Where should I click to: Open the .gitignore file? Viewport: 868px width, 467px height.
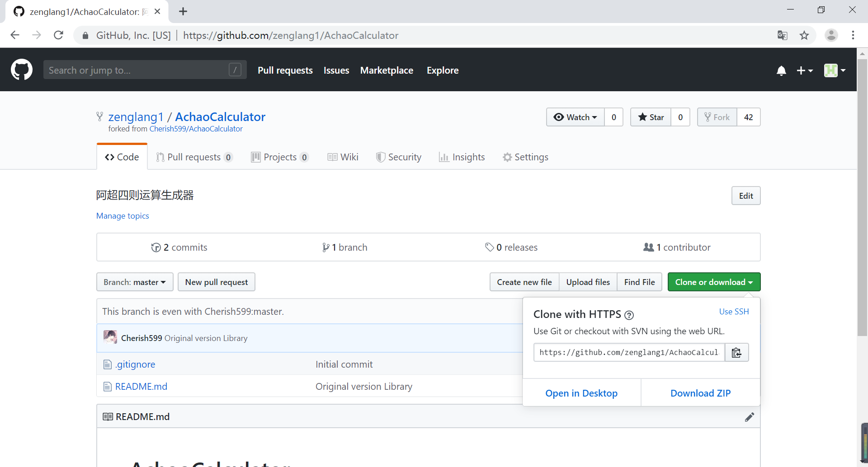pyautogui.click(x=135, y=364)
